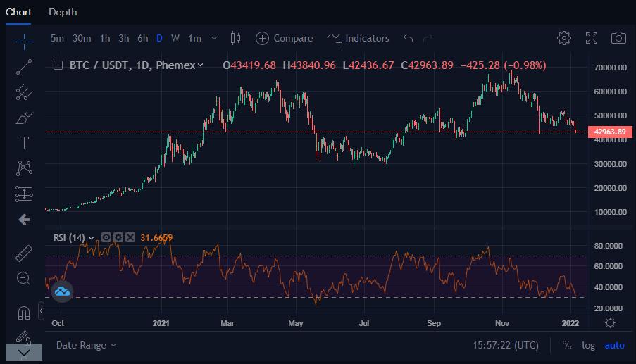Toggle the magnet mode icon
The image size is (636, 364).
(24, 313)
